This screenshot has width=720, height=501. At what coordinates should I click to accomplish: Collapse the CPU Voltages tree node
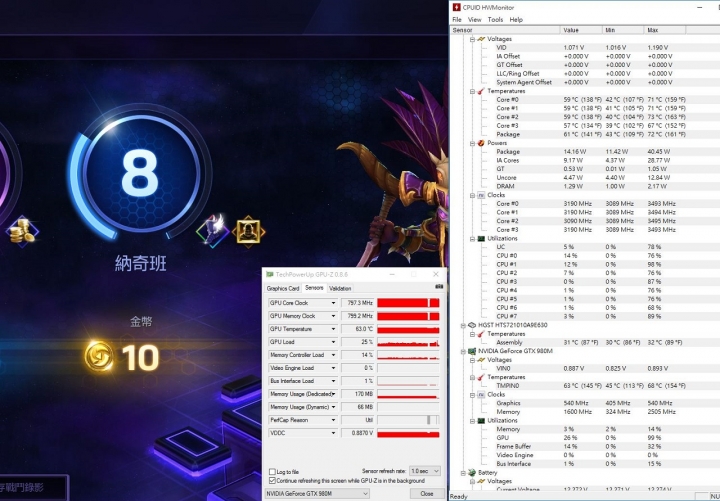point(472,39)
